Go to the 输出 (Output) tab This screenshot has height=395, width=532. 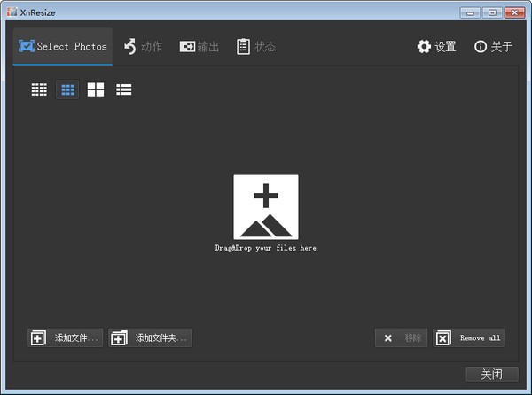pos(199,46)
